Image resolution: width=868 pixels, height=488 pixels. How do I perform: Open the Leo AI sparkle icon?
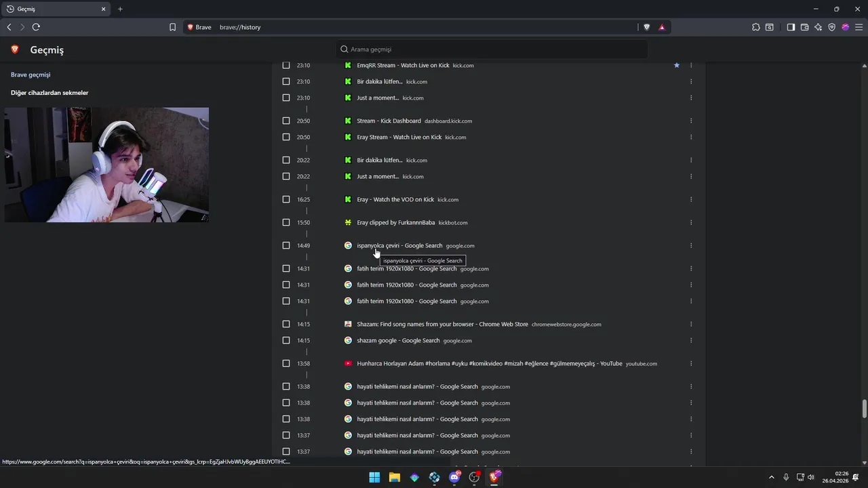point(818,27)
